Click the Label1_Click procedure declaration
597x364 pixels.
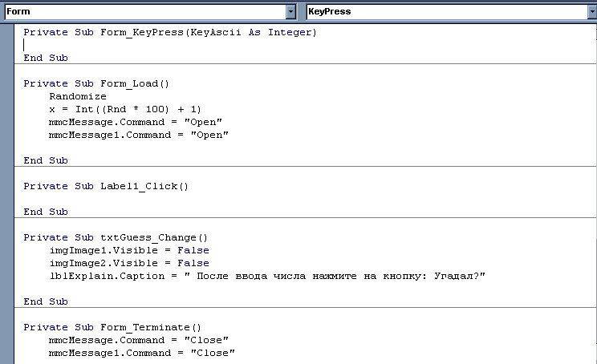[106, 186]
